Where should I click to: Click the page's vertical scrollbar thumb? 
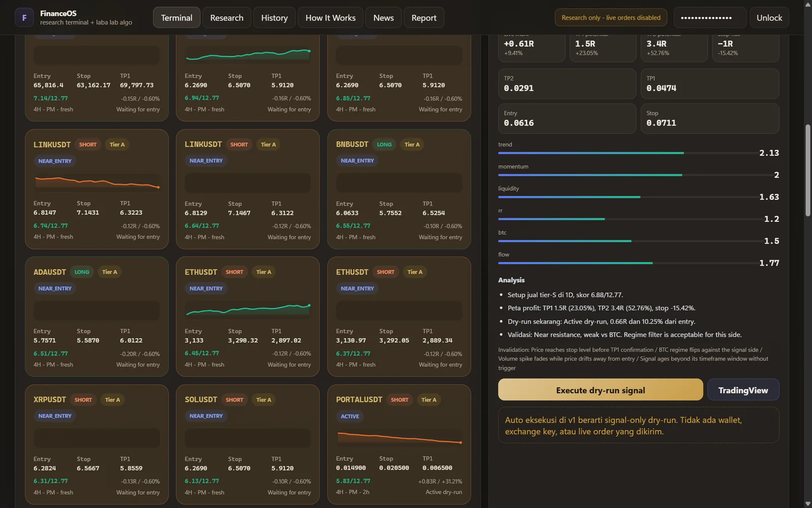coord(808,170)
